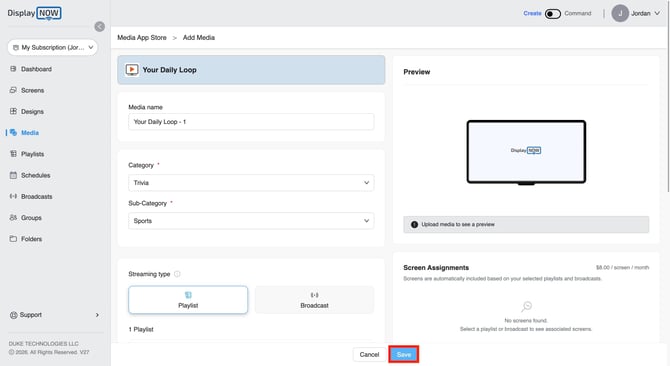Open the Dashboard menu item

coord(36,69)
